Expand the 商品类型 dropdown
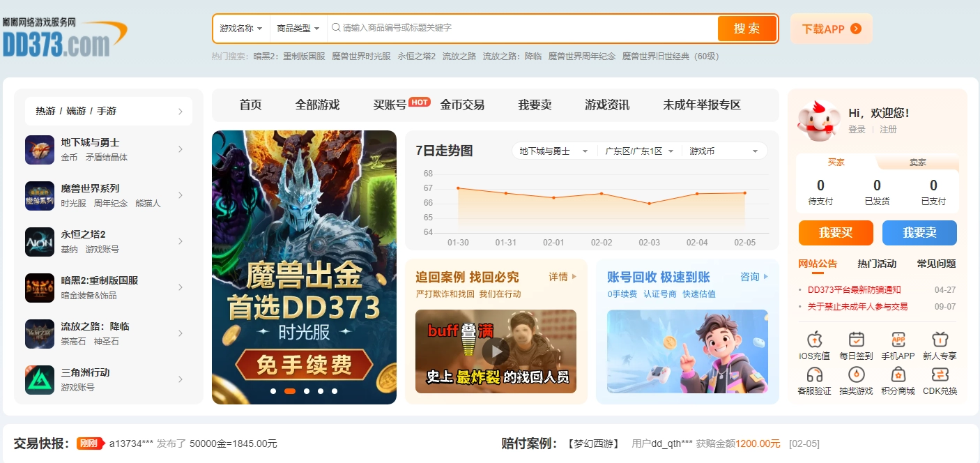The image size is (980, 463). click(298, 29)
